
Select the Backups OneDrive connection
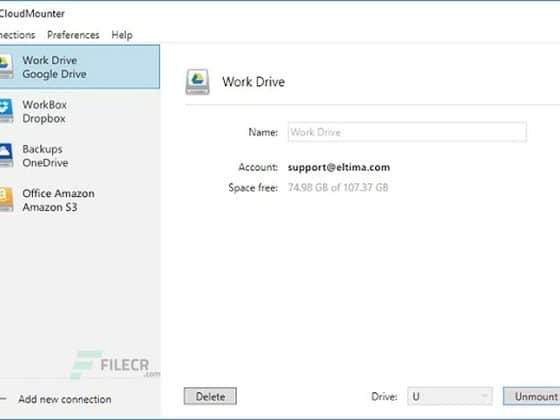pyautogui.click(x=80, y=156)
